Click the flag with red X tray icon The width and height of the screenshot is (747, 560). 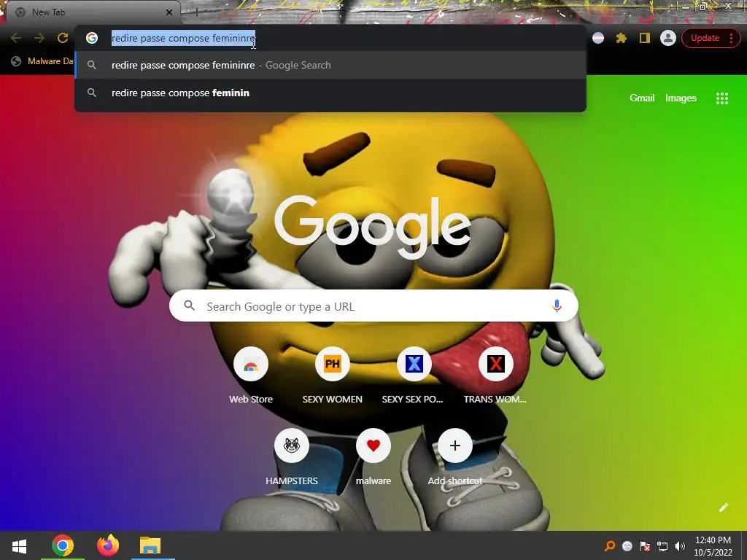(x=645, y=547)
